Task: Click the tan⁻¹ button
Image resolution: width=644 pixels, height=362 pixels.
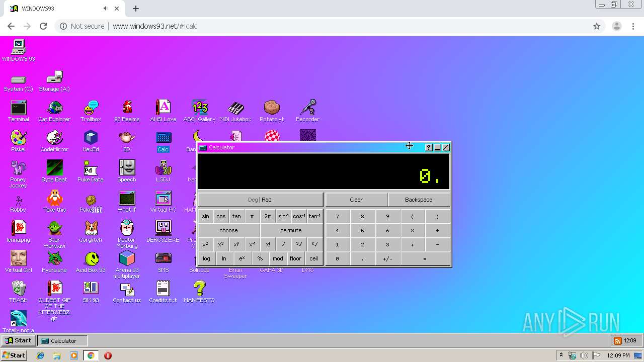Action: [x=314, y=216]
